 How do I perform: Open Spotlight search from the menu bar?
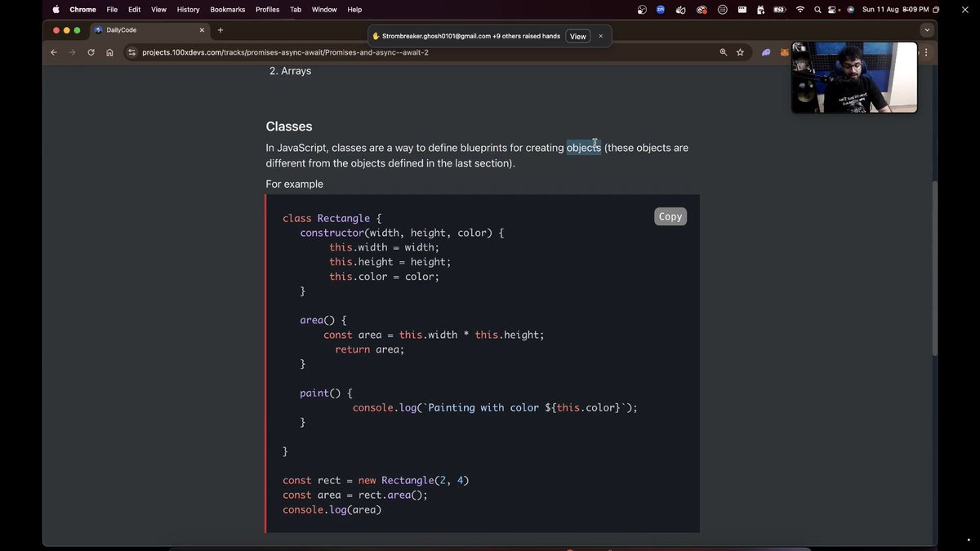pos(817,9)
